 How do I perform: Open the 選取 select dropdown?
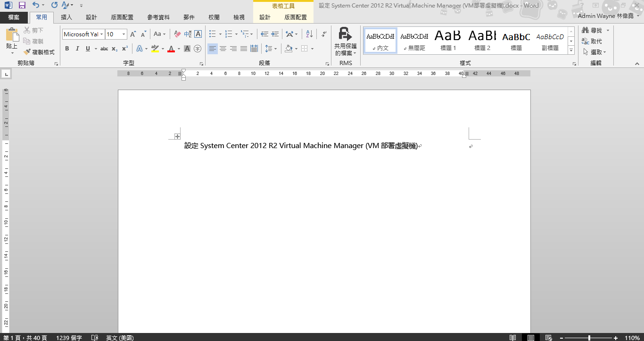point(595,52)
